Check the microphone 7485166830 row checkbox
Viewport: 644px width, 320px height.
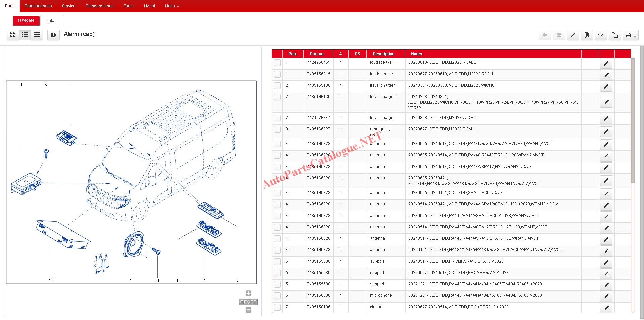pyautogui.click(x=277, y=296)
